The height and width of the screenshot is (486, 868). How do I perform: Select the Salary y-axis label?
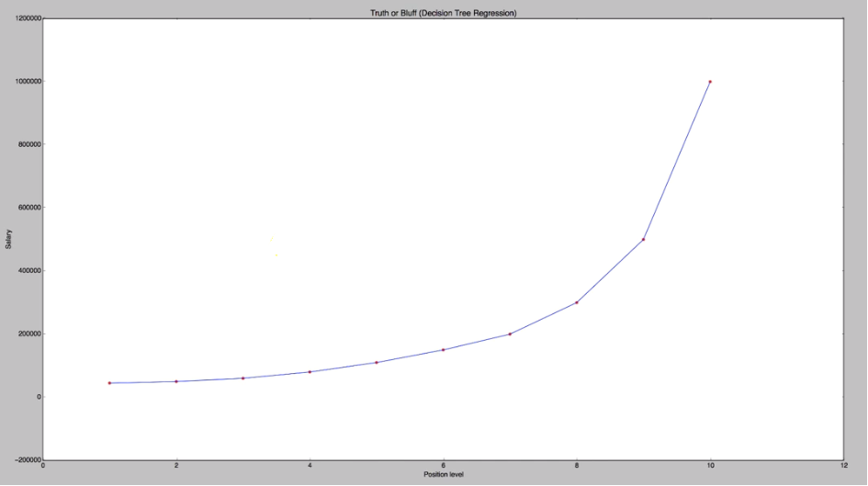click(7, 239)
